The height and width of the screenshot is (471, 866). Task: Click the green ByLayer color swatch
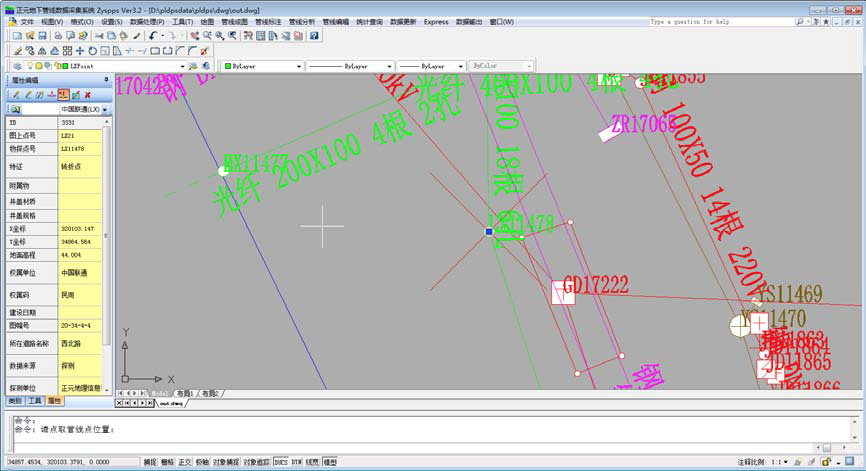pyautogui.click(x=230, y=66)
